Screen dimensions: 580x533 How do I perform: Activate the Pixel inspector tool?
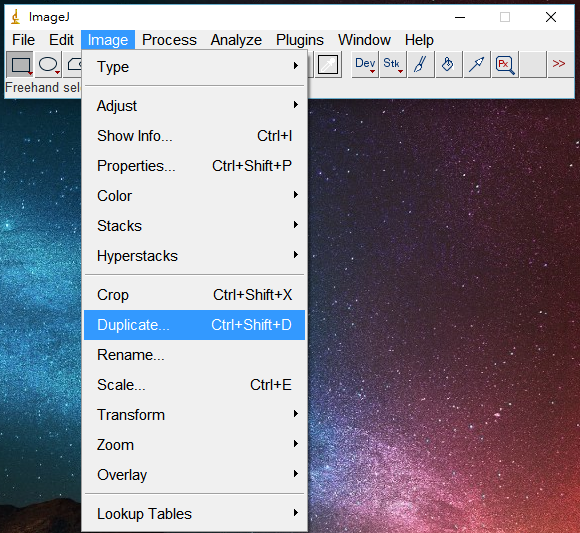[x=505, y=65]
